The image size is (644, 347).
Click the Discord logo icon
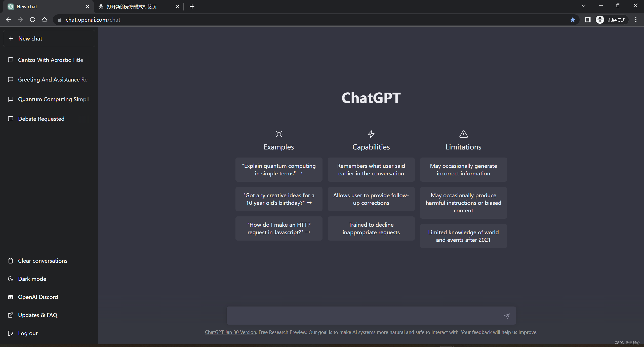pyautogui.click(x=11, y=297)
